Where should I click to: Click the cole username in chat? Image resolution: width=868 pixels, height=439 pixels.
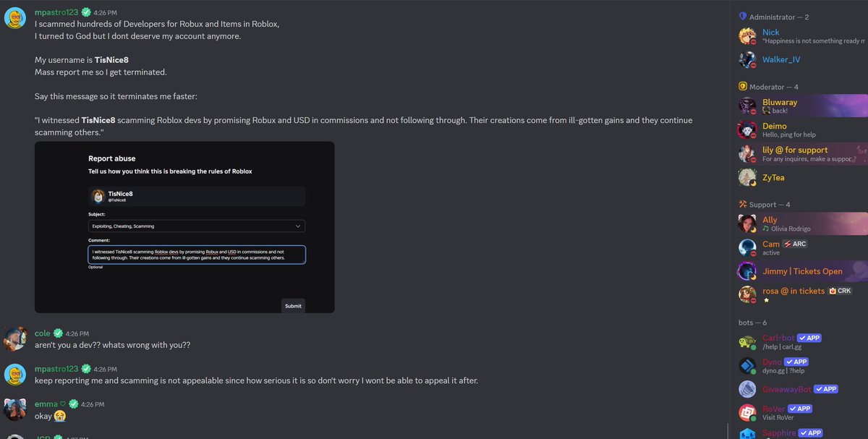43,333
